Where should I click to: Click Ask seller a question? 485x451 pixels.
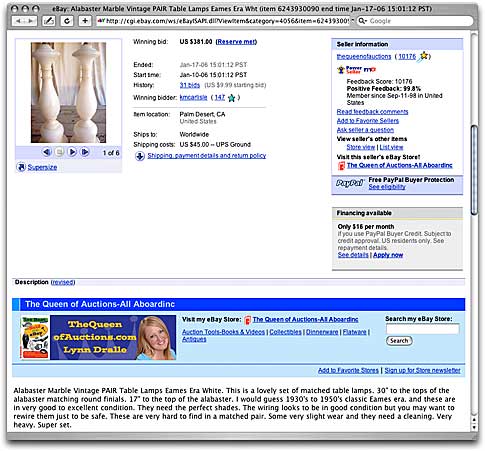[365, 130]
